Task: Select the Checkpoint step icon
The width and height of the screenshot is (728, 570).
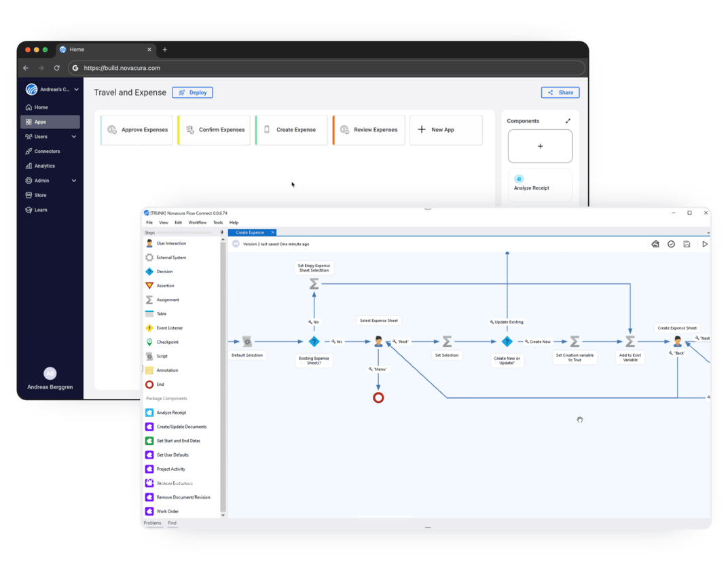Action: tap(149, 342)
